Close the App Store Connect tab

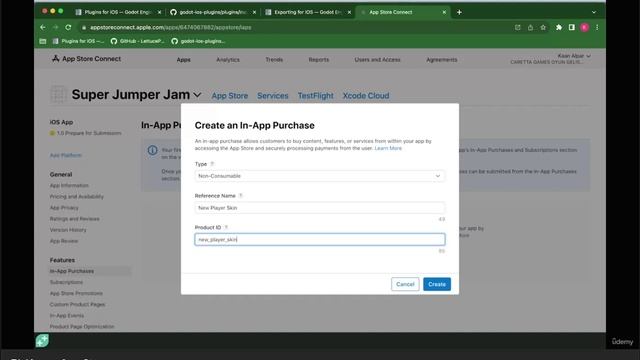444,12
